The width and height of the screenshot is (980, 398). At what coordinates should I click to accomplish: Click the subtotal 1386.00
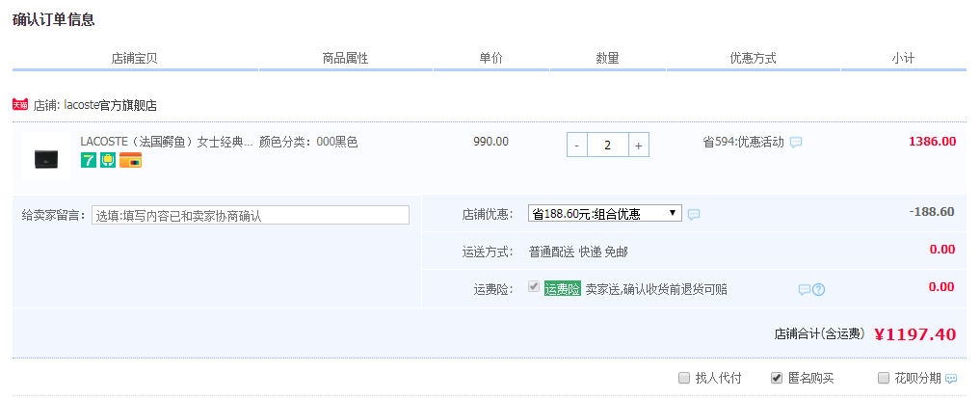tap(933, 142)
